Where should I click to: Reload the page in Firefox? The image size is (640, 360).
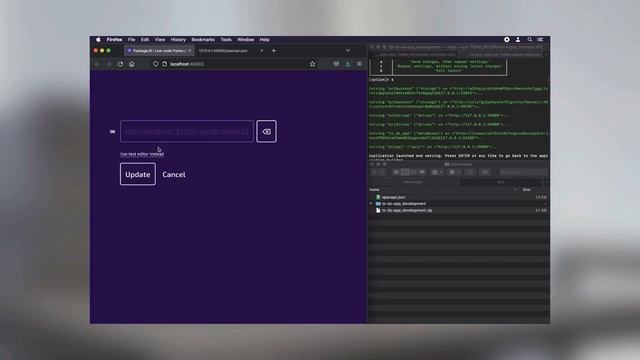tap(120, 64)
